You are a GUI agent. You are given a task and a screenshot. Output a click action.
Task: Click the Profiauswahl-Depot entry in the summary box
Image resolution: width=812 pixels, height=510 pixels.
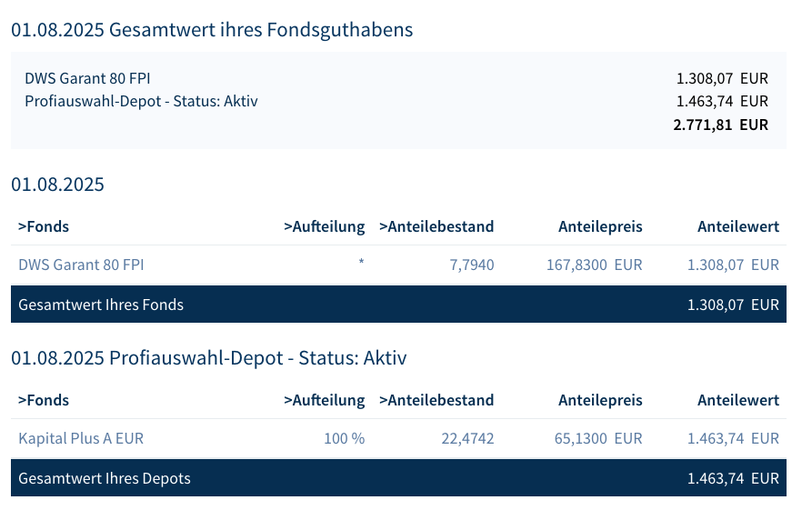(x=141, y=101)
